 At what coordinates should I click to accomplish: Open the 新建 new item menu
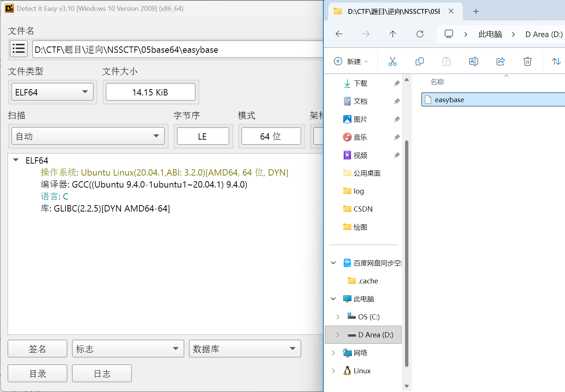(x=351, y=61)
